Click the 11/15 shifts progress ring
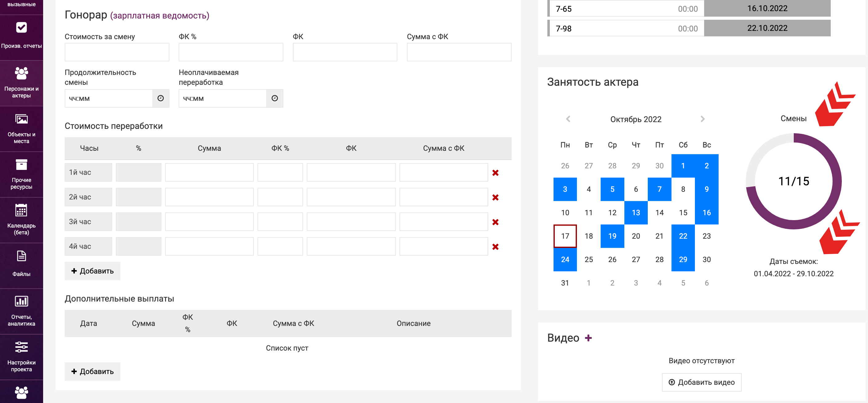 click(793, 181)
